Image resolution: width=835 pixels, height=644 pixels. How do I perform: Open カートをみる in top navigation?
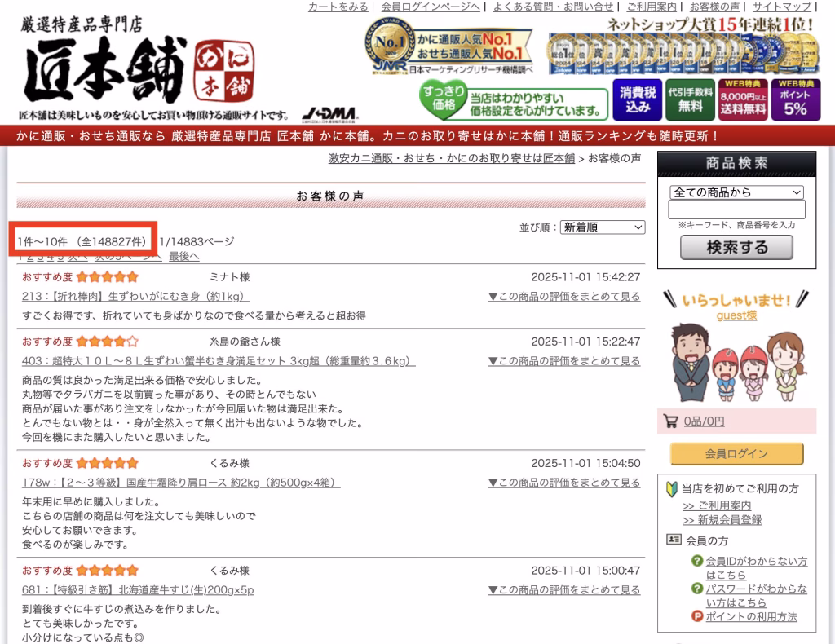tap(338, 7)
